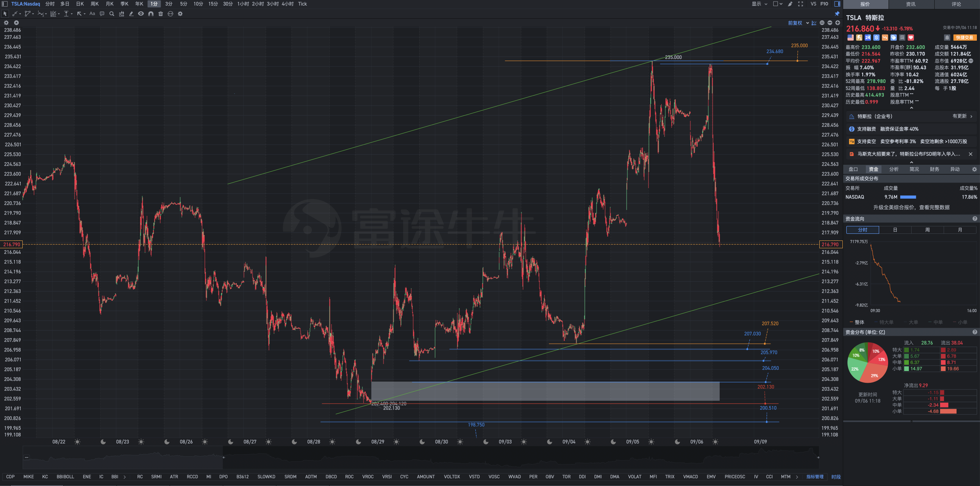Click the chart overview navigator strip
The image size is (980, 486).
(420, 457)
